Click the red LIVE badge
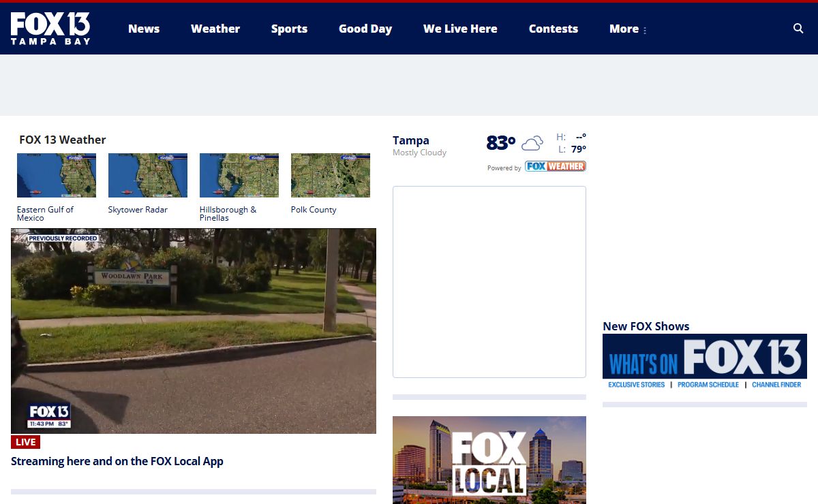The height and width of the screenshot is (504, 818). pyautogui.click(x=25, y=442)
